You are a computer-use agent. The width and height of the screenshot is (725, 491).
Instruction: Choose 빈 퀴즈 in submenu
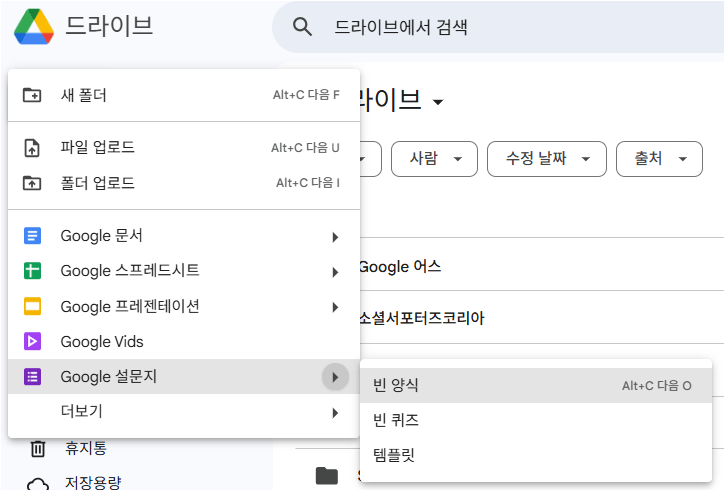[535, 420]
